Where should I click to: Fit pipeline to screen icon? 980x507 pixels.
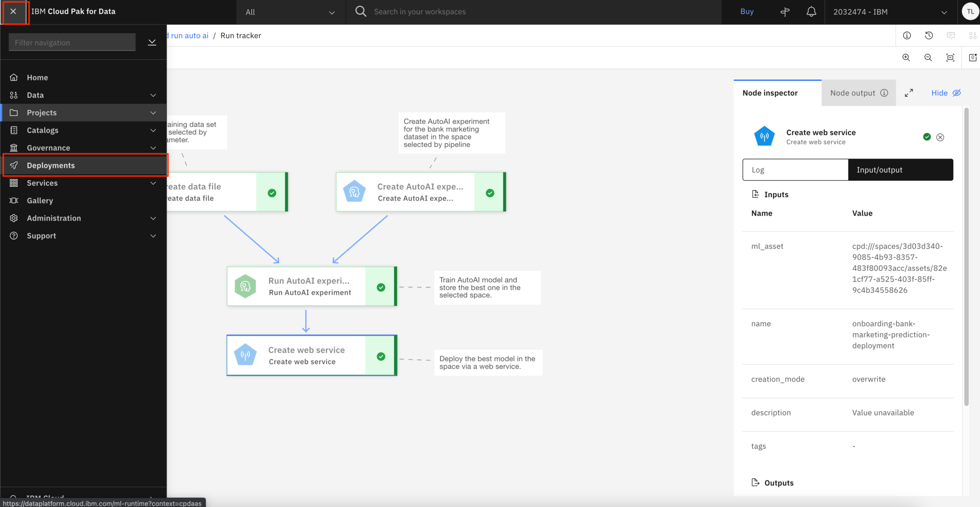(x=950, y=57)
